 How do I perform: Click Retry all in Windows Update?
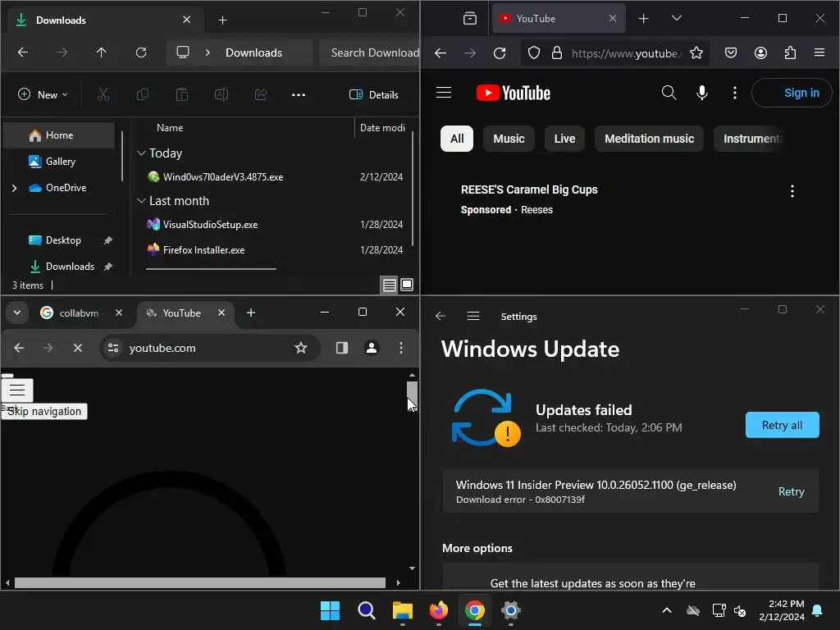[x=782, y=426]
